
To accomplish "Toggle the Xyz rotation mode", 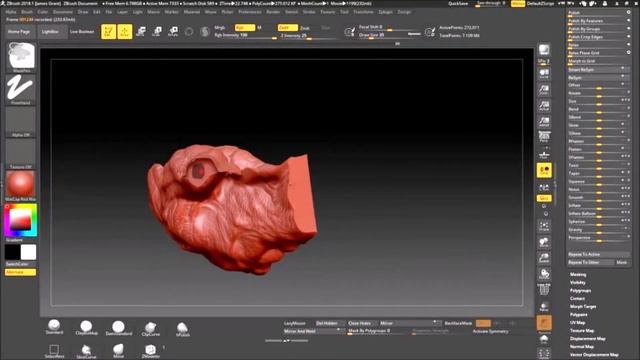I will tap(544, 198).
